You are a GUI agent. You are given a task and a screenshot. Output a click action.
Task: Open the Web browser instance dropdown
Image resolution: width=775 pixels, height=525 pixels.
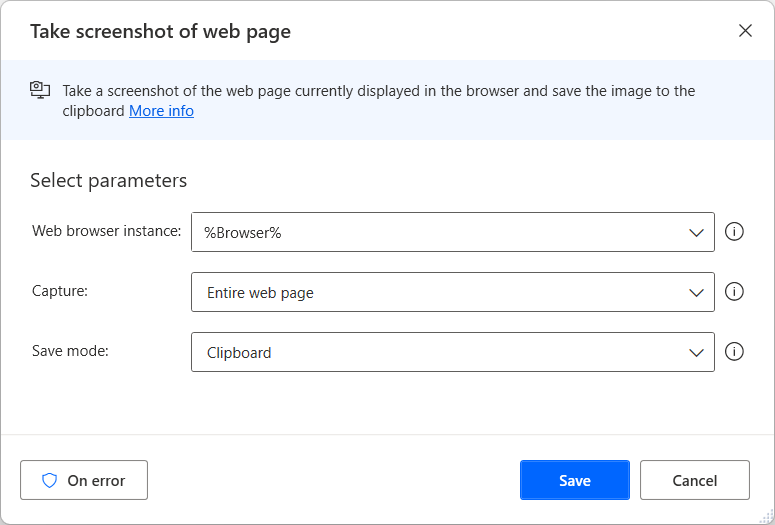click(x=453, y=232)
